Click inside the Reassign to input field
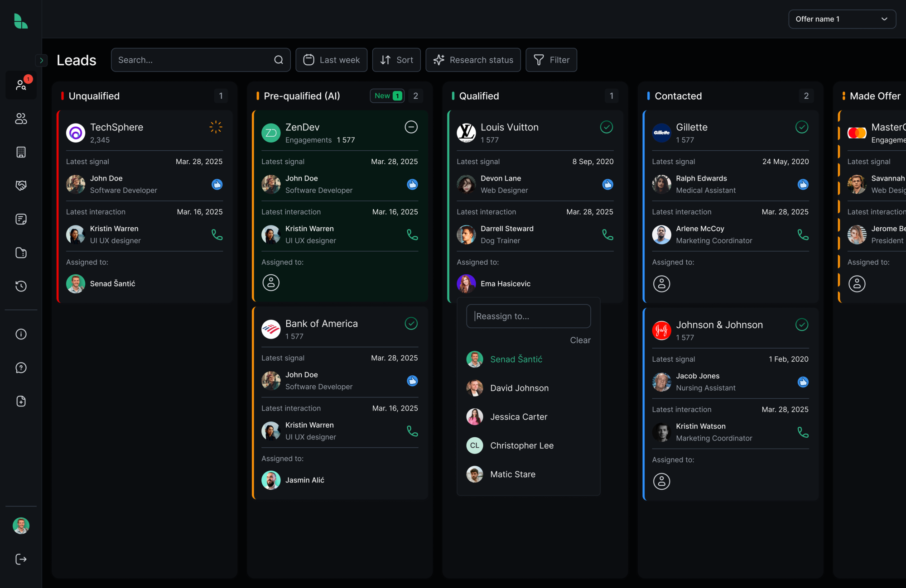This screenshot has height=588, width=906. click(x=528, y=316)
